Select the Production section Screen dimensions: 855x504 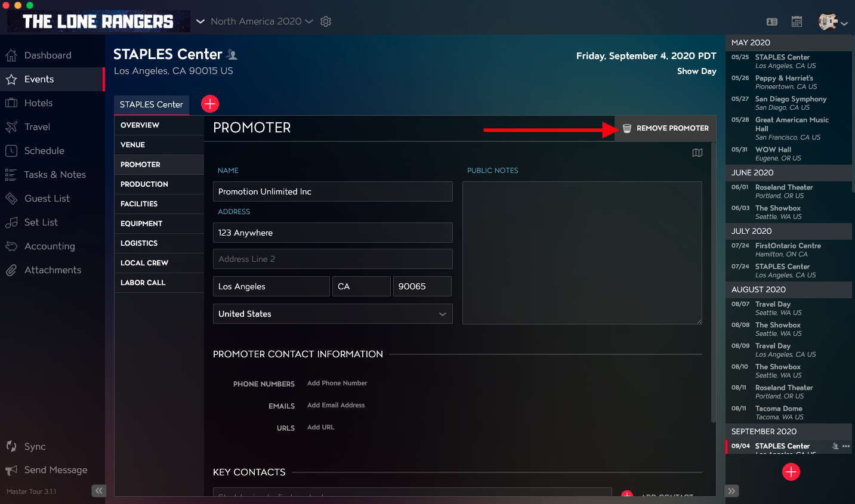tap(159, 184)
